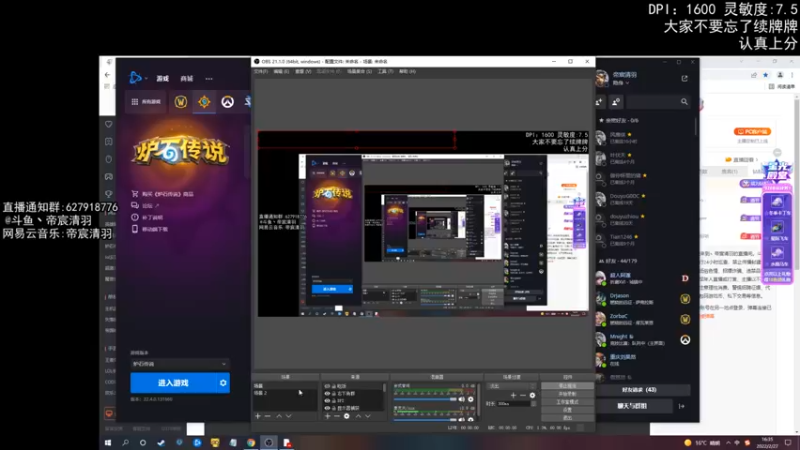Click the stop streaming button in OBS
800x450 pixels.
point(567,386)
